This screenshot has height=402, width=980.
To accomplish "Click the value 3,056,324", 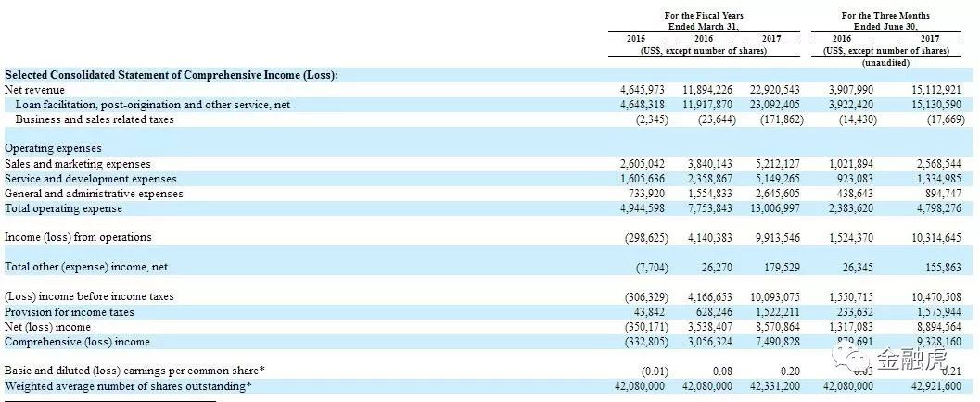I will click(710, 342).
